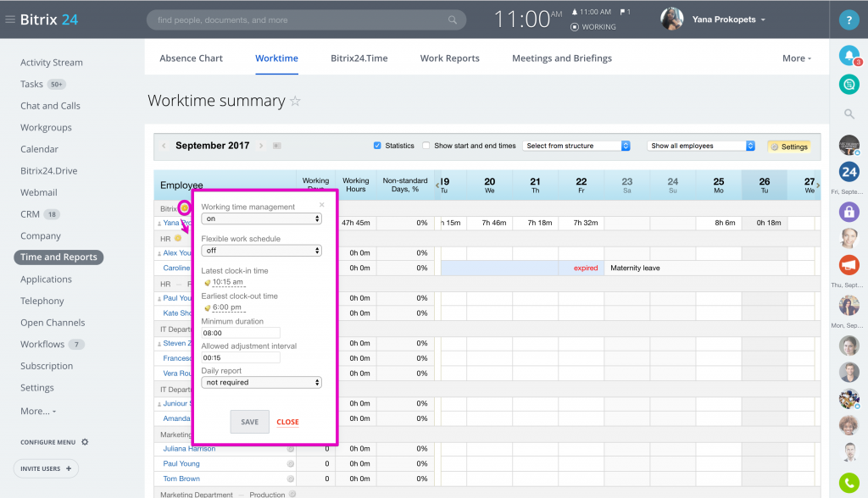
Task: Open the Work Reports tab
Action: point(449,58)
